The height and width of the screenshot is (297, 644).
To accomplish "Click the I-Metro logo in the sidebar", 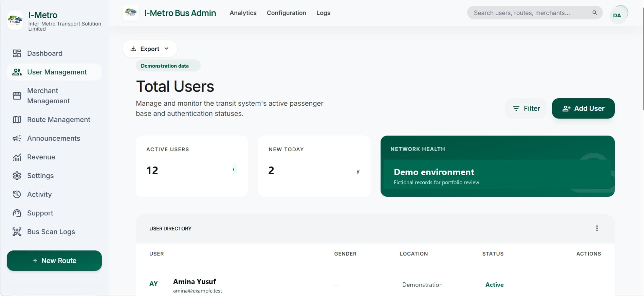I will tap(15, 21).
